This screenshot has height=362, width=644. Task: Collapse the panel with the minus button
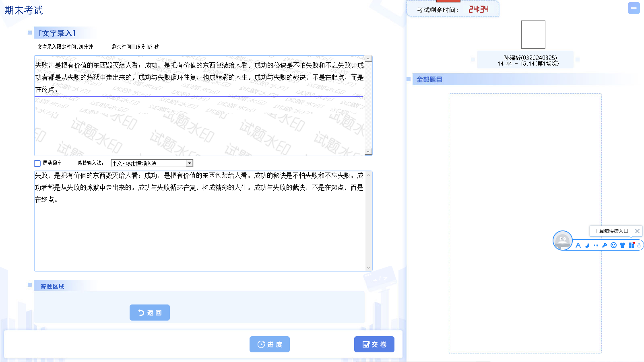coord(634,8)
